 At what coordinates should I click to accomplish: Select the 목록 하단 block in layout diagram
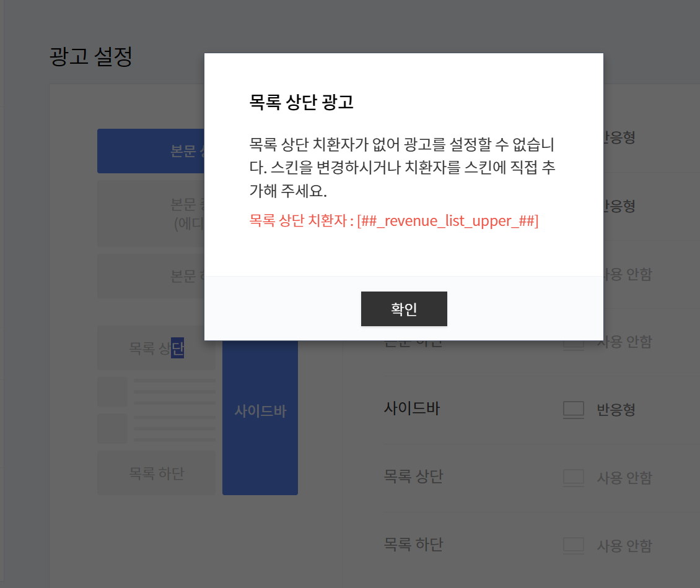tap(156, 473)
